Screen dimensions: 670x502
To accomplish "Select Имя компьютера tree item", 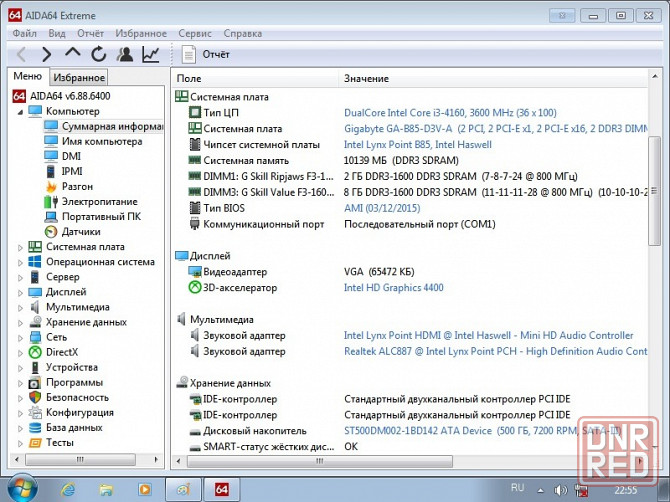I will click(102, 141).
